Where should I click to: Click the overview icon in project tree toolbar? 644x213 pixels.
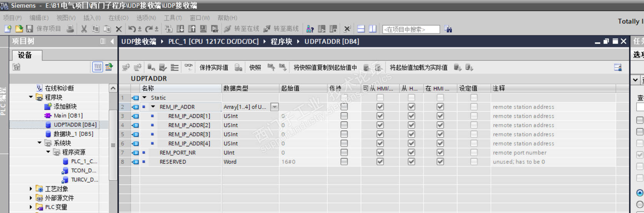point(109,67)
